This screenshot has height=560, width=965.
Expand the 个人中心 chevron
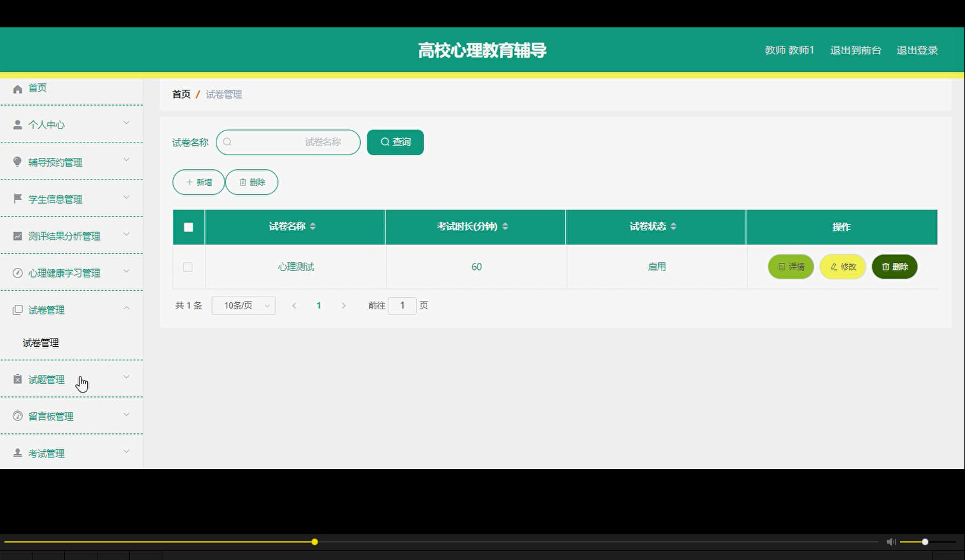127,123
